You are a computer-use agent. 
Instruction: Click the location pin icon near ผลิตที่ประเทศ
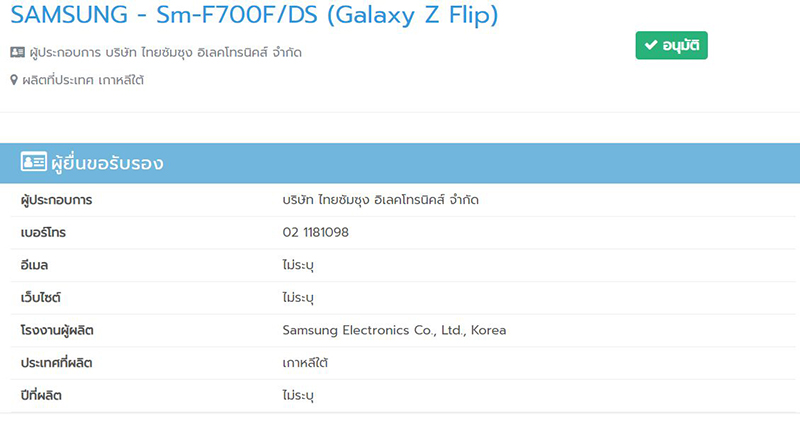(14, 80)
